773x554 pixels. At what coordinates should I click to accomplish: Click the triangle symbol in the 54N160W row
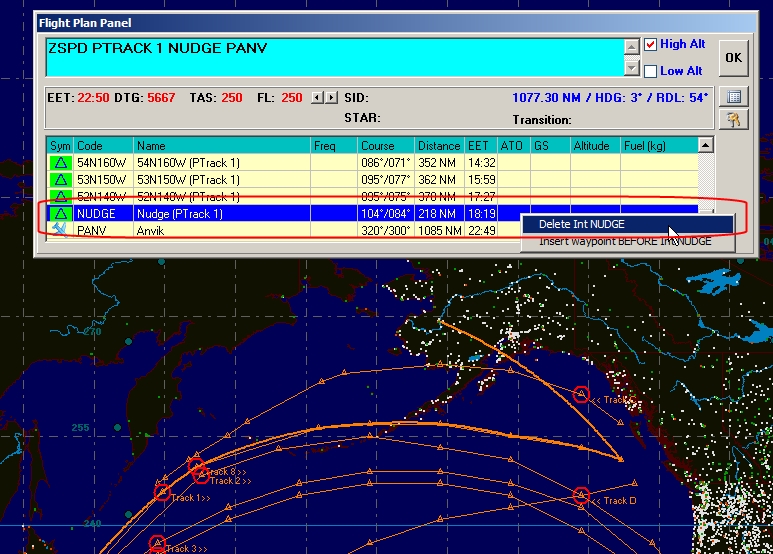coord(61,163)
